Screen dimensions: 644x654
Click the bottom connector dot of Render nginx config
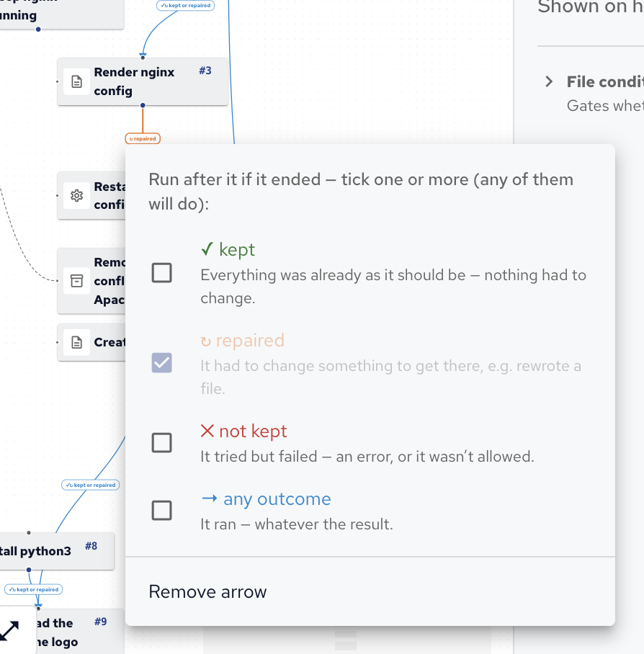pos(143,105)
